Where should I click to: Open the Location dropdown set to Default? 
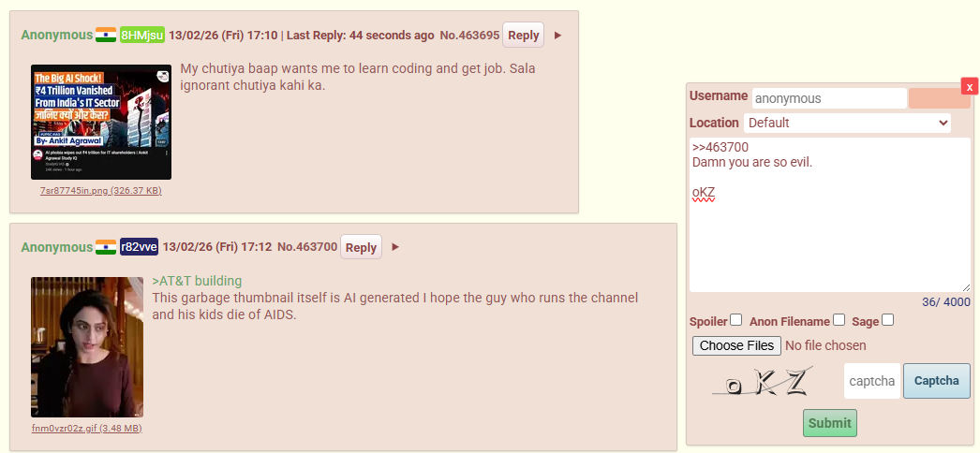[x=848, y=123]
